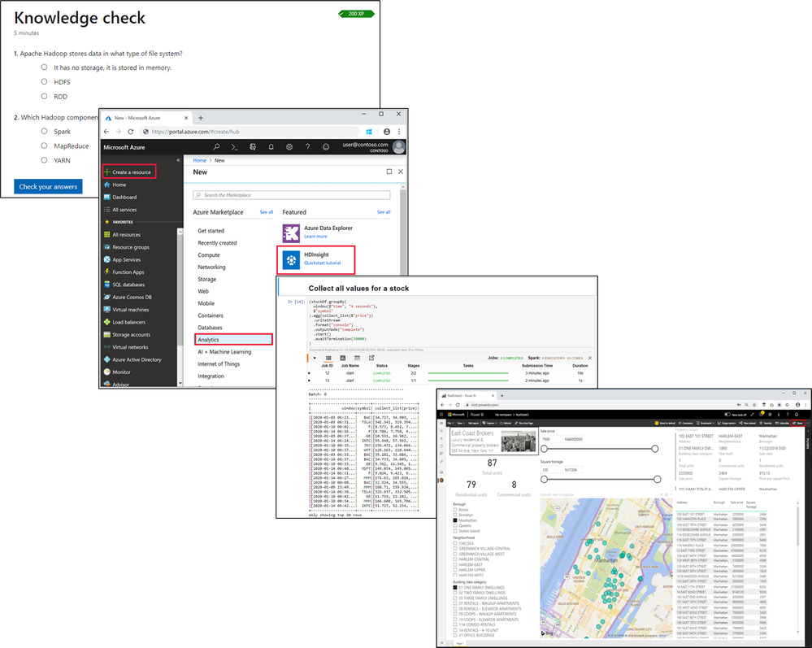Select Compute in Azure Marketplace list
This screenshot has width=812, height=648.
[209, 254]
